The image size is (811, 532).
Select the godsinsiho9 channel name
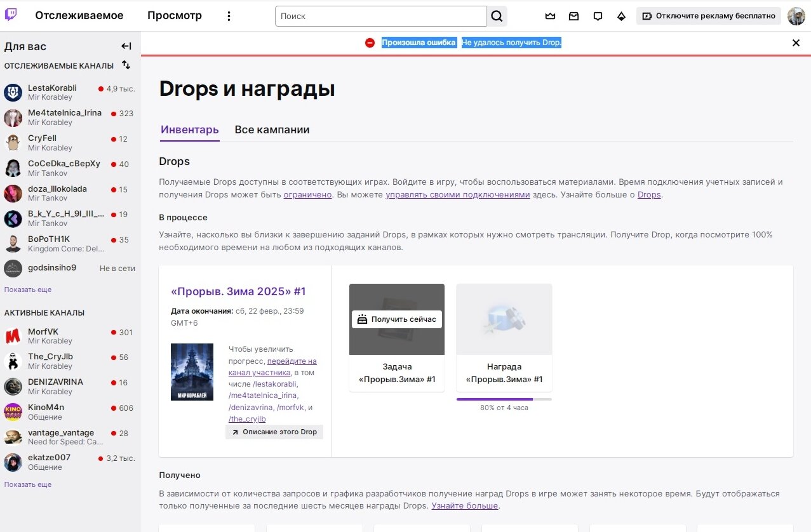52,268
